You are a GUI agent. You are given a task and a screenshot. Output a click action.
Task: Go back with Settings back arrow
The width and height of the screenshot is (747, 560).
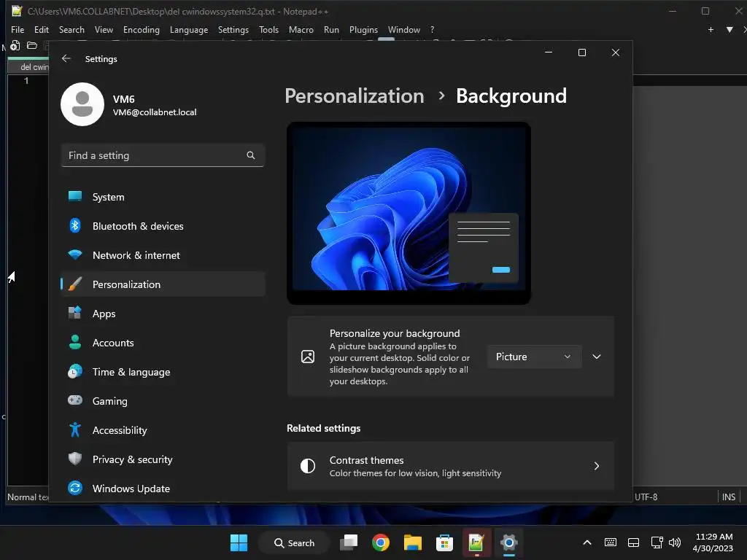(66, 58)
